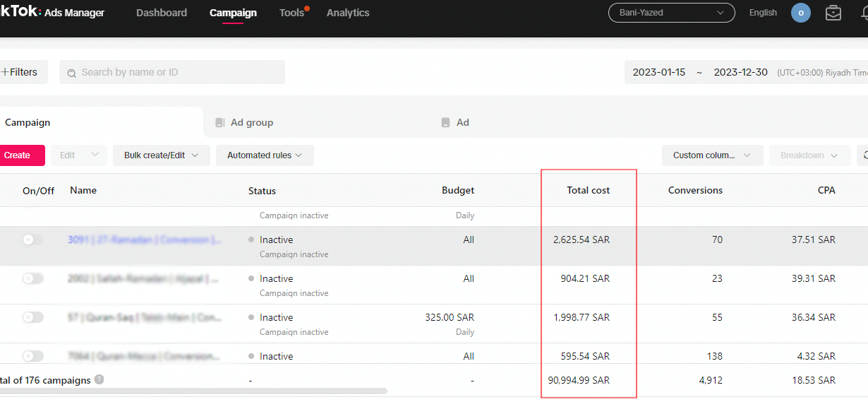This screenshot has height=402, width=868.
Task: Toggle the Salah-Ramadan campaign switch
Action: click(32, 279)
